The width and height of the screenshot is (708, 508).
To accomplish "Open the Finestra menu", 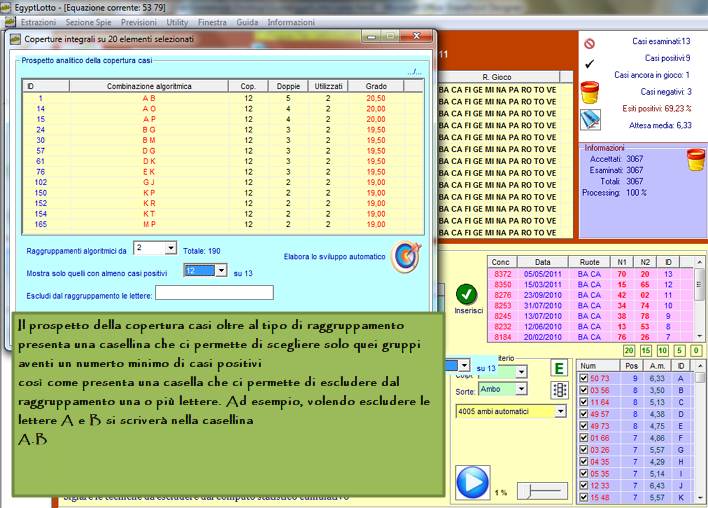I will (x=212, y=22).
